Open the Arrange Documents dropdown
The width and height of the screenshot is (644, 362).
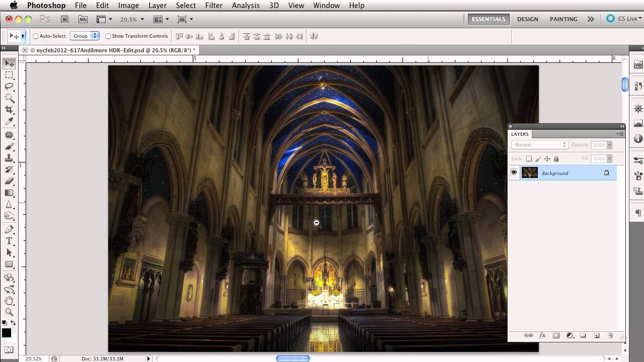[x=160, y=19]
